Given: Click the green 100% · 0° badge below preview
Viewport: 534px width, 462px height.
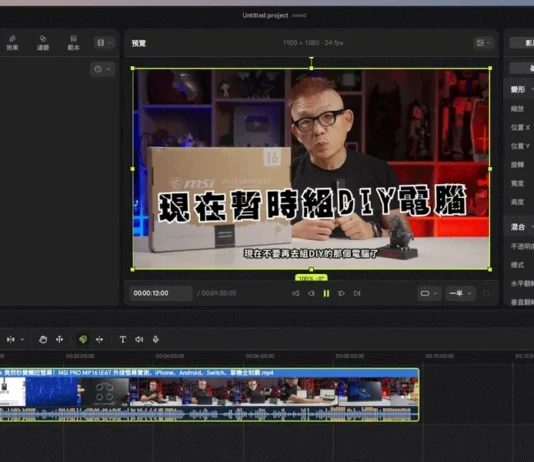Looking at the screenshot, I should point(311,278).
